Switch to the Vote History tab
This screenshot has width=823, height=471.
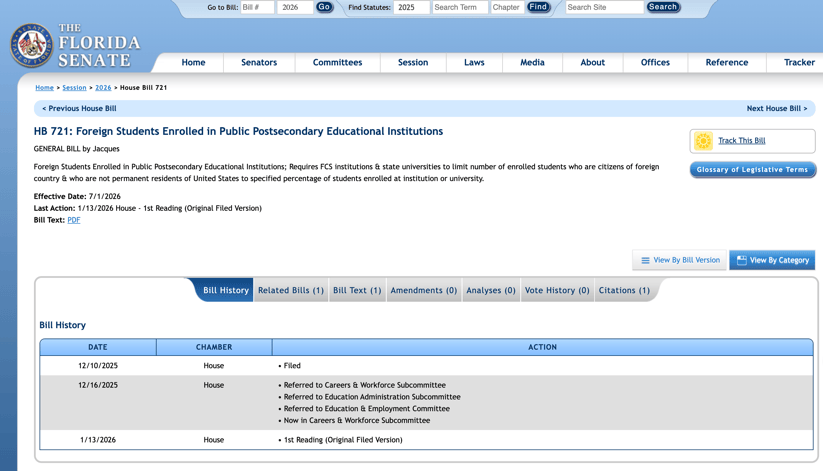[556, 290]
